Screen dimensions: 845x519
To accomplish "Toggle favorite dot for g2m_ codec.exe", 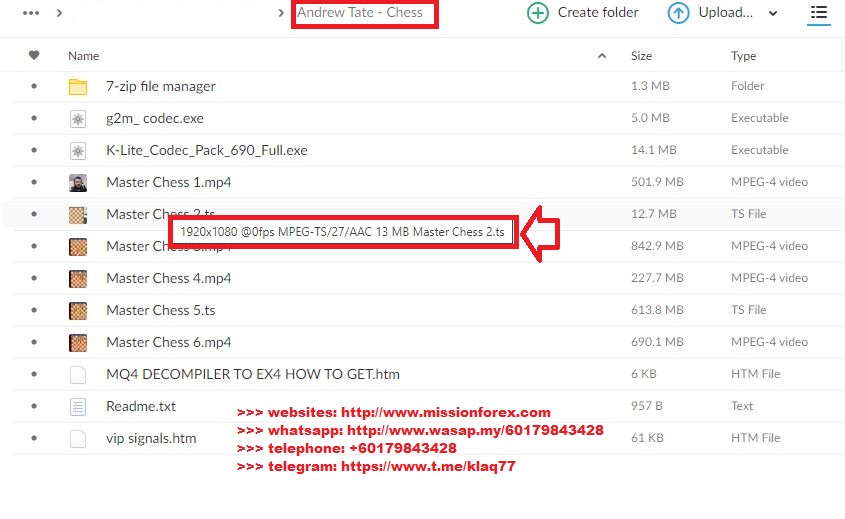I will (x=34, y=118).
